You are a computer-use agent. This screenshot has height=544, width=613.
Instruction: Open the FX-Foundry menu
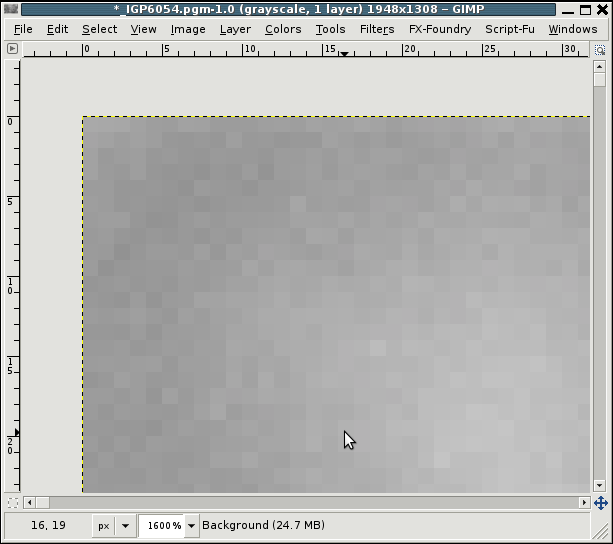pyautogui.click(x=440, y=29)
